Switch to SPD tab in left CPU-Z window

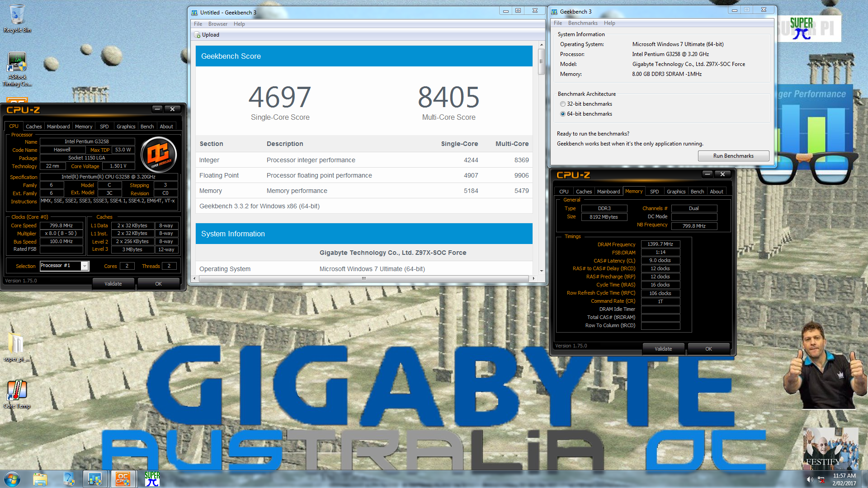(x=104, y=127)
